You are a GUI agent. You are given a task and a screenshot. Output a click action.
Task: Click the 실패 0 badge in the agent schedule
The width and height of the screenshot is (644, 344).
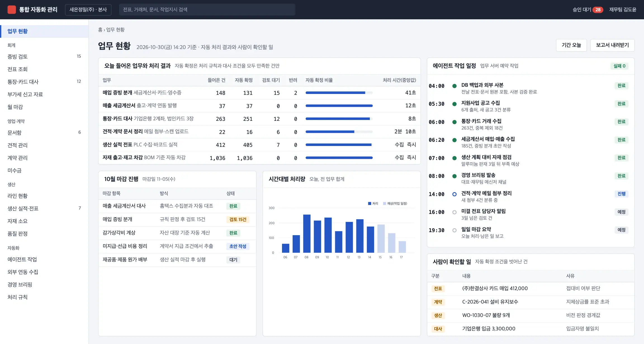[x=619, y=66]
